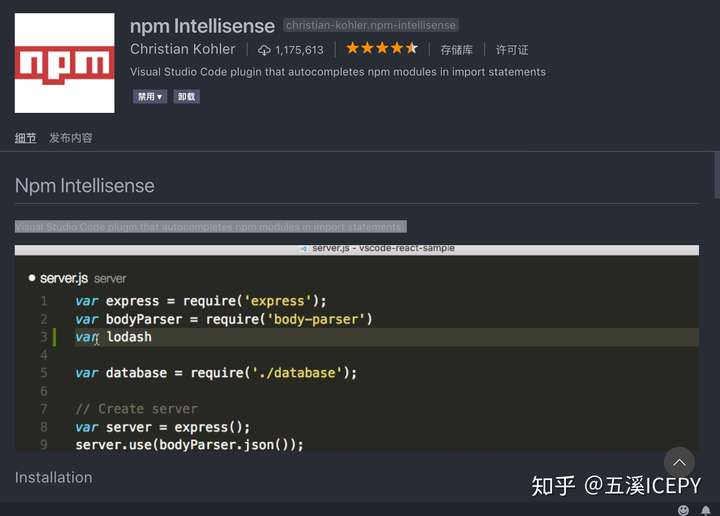
Task: Open the 禁用 disable dropdown button
Action: click(150, 96)
